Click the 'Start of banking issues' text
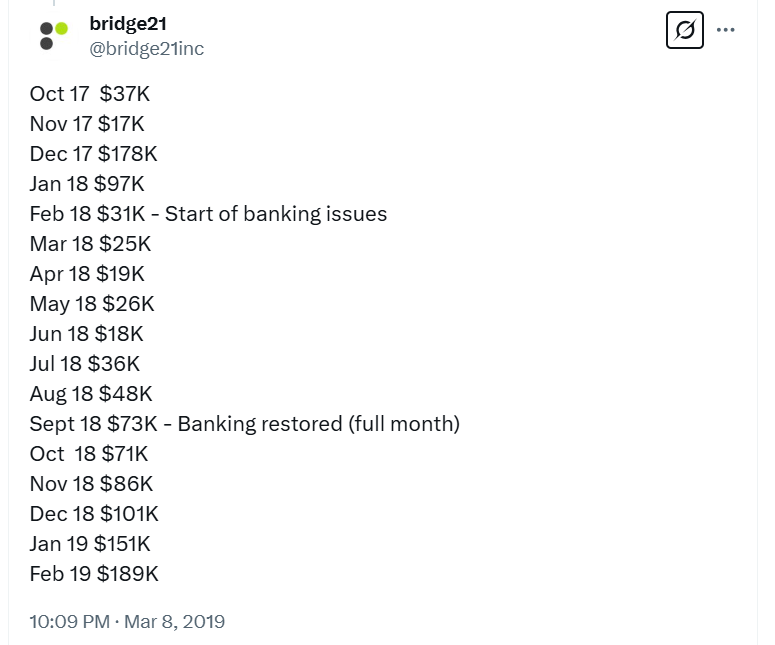The height and width of the screenshot is (645, 775). 276,214
